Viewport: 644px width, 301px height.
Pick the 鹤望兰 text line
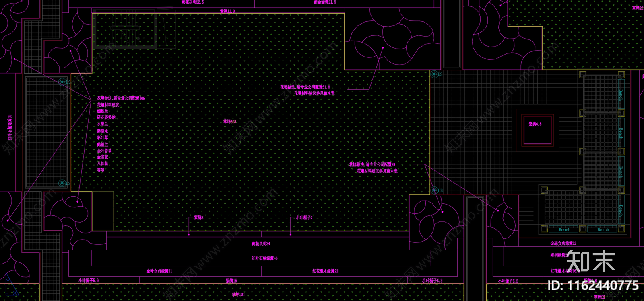pos(102,144)
